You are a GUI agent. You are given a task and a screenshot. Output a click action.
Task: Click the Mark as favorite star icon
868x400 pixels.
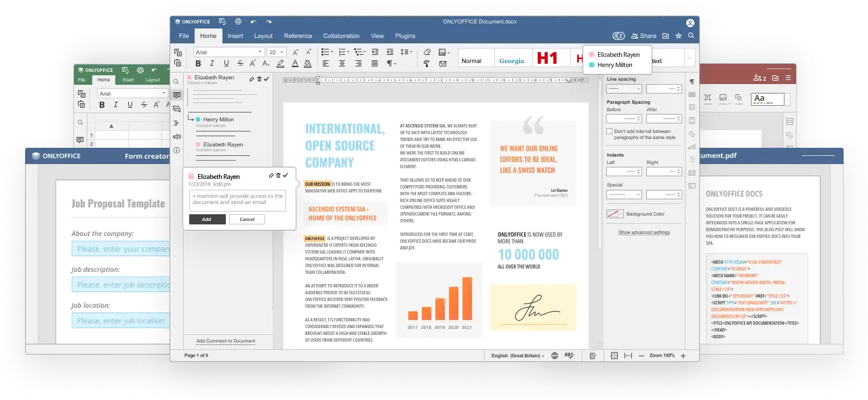click(678, 36)
